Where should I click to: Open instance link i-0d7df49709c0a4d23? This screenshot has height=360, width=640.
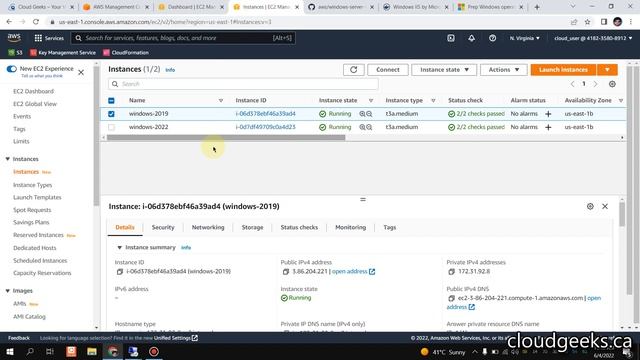[x=265, y=127]
